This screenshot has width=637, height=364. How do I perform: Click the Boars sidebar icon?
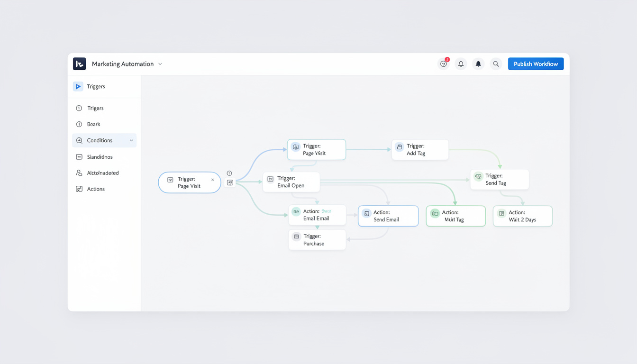click(x=79, y=124)
